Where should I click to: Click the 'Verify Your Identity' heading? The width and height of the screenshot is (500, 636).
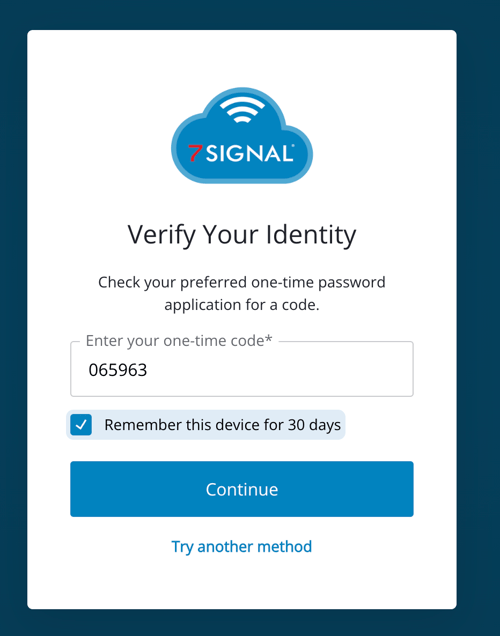point(242,235)
